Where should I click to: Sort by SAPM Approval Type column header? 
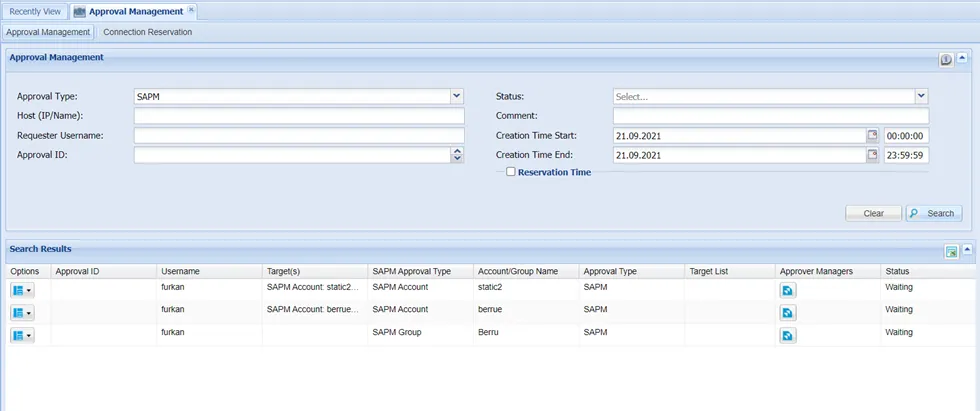(x=421, y=272)
